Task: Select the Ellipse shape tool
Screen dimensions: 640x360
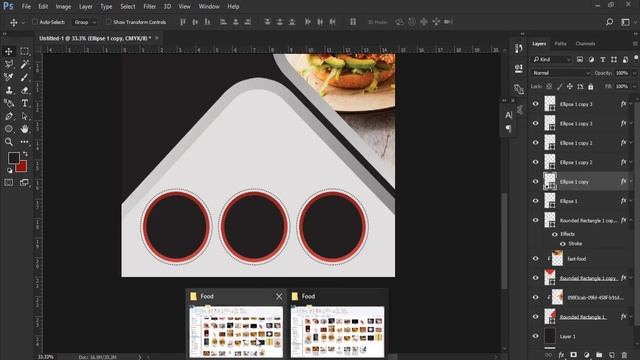Action: click(9, 129)
